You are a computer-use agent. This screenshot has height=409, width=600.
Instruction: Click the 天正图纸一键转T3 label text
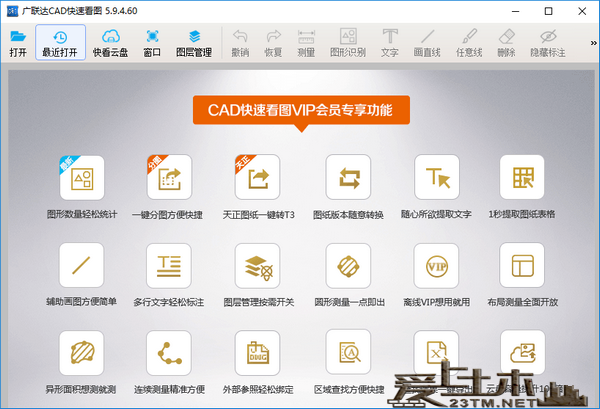point(259,215)
